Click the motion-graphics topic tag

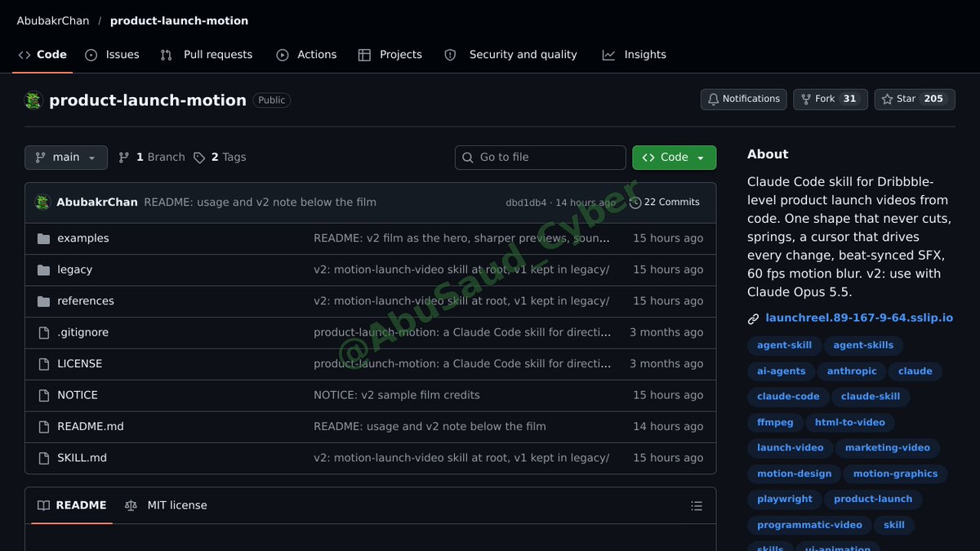(x=895, y=474)
